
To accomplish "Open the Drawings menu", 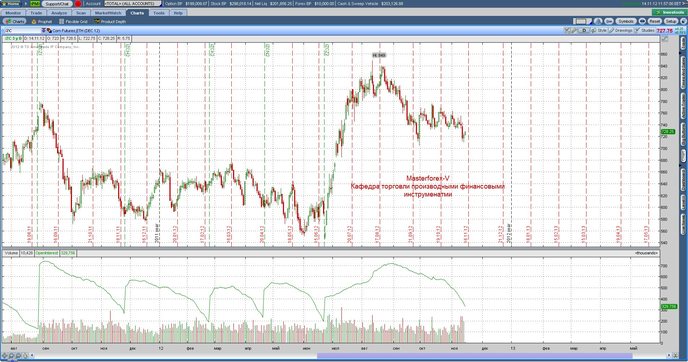I will coord(620,31).
